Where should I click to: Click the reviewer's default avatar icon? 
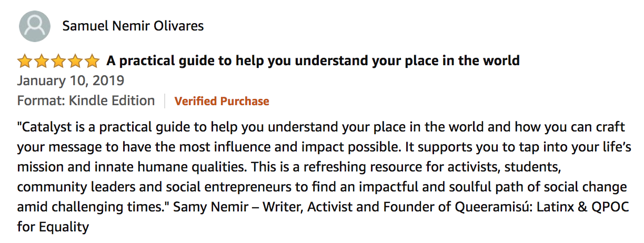[35, 26]
